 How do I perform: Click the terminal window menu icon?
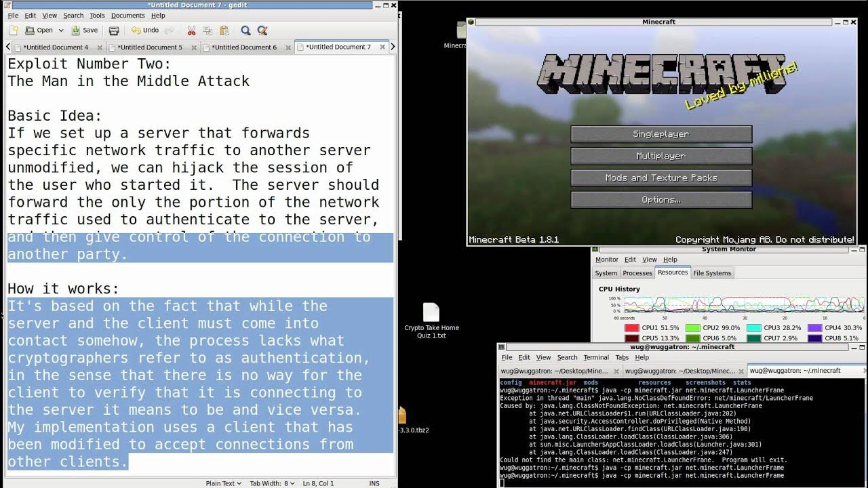(502, 347)
